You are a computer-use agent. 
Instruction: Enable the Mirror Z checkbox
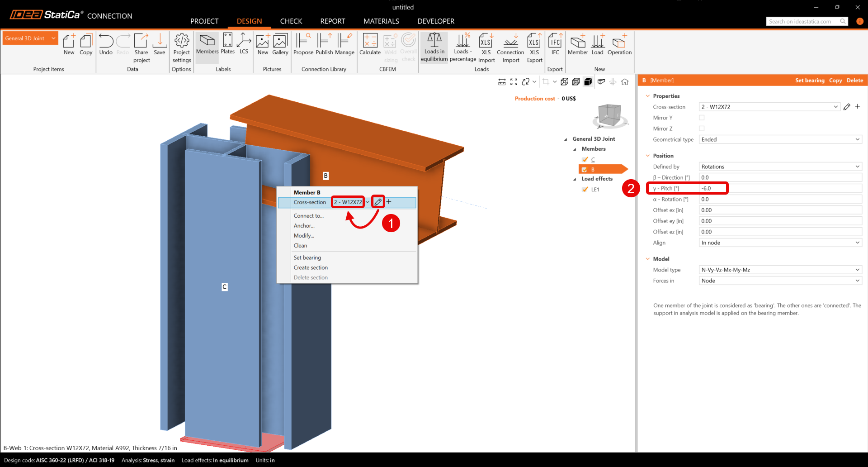702,129
